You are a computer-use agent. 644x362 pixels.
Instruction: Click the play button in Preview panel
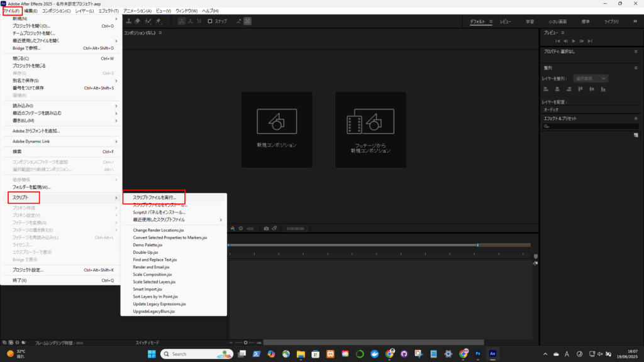click(x=574, y=41)
